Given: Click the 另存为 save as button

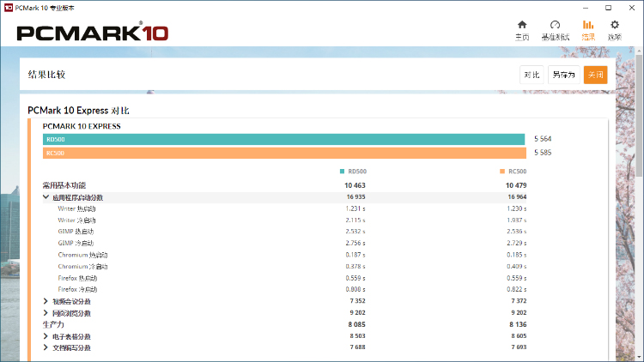Looking at the screenshot, I should (x=563, y=75).
